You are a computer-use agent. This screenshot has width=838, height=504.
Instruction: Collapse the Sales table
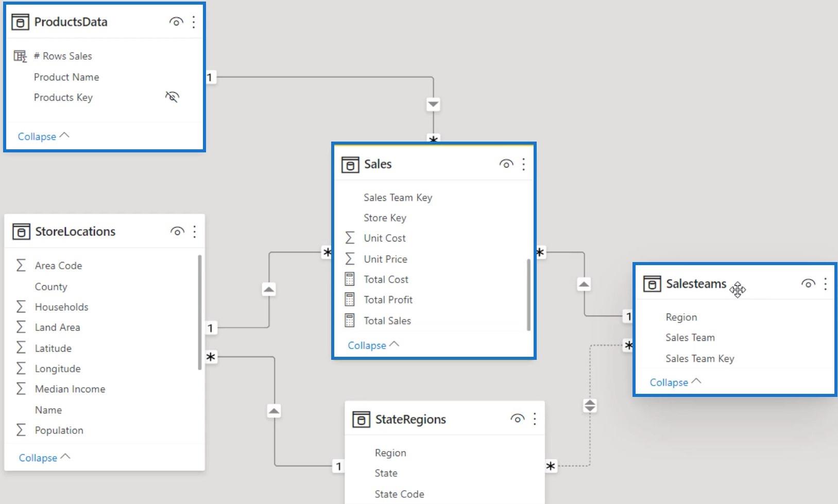373,345
